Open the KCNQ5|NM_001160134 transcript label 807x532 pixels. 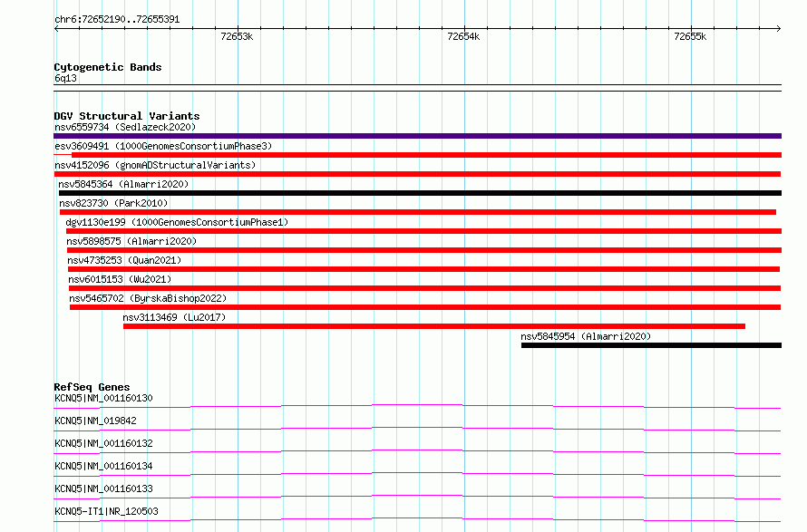click(x=103, y=466)
